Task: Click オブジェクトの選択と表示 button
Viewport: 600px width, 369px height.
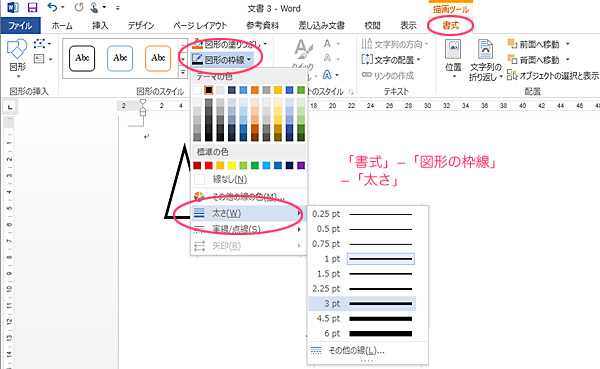Action: tap(553, 75)
